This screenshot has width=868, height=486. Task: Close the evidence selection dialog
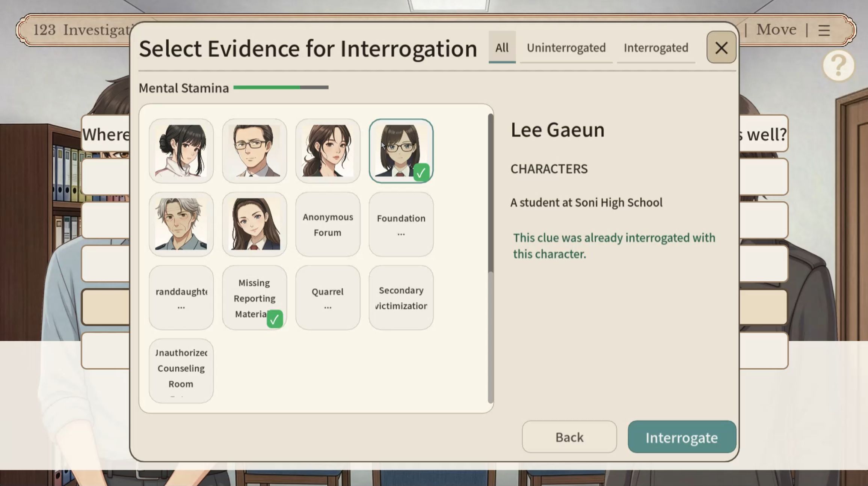(721, 48)
